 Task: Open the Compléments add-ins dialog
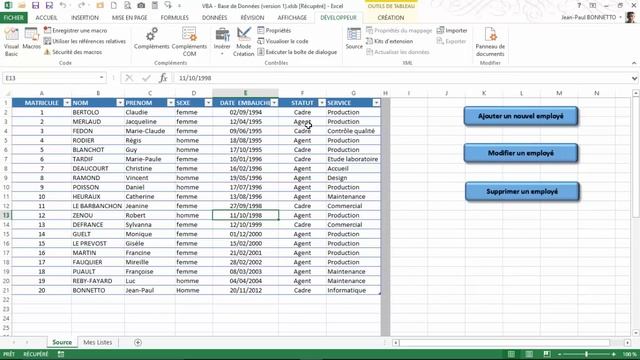tap(151, 39)
